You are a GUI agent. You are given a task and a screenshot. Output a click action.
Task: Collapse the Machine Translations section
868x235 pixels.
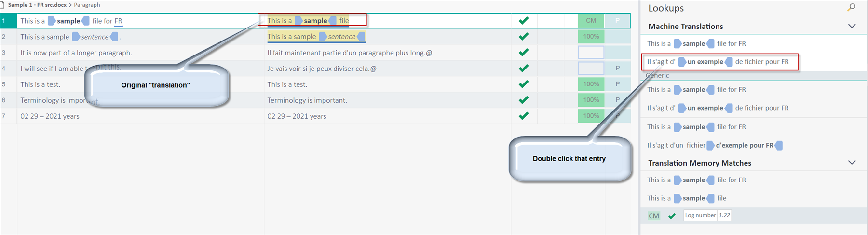pos(852,26)
